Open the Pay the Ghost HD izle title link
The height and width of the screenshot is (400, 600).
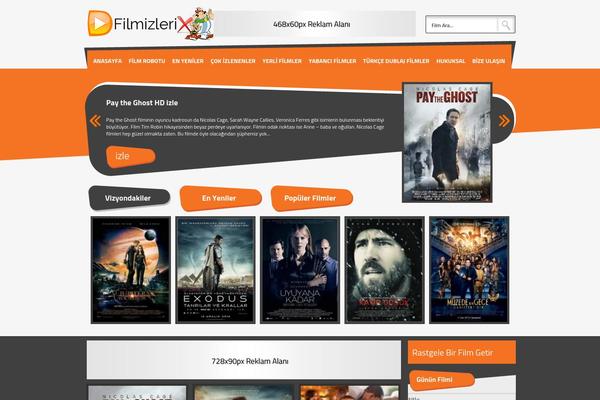click(142, 103)
